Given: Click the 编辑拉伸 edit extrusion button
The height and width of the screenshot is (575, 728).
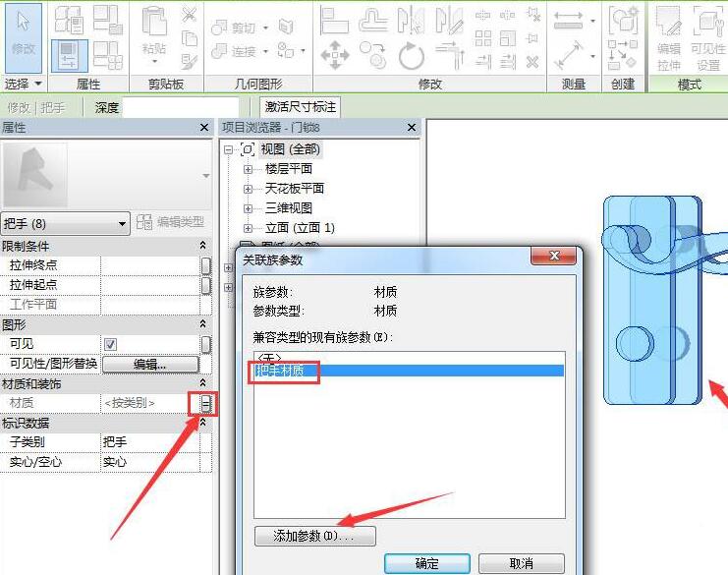Looking at the screenshot, I should 669,38.
